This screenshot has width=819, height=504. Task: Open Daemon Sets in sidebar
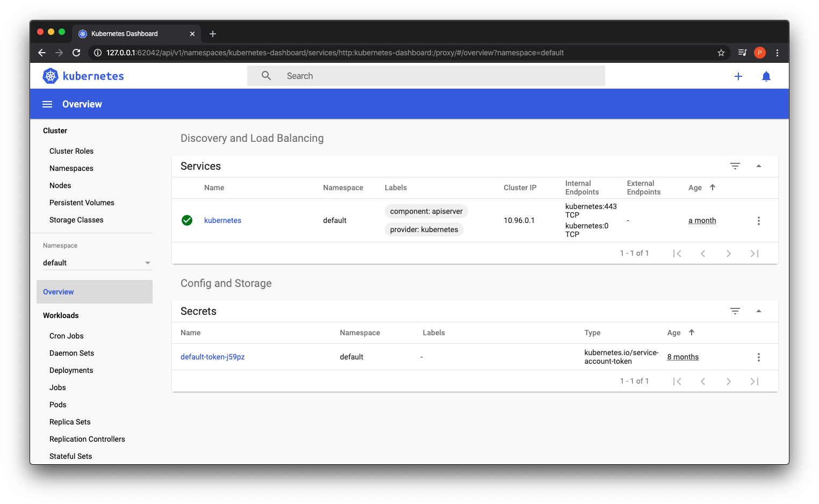(x=71, y=353)
